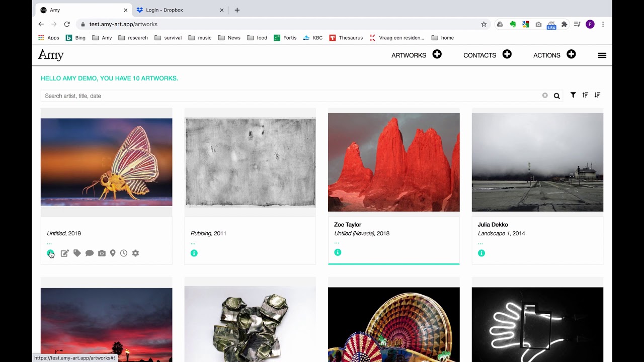The height and width of the screenshot is (362, 644).
Task: Open the ARTWORKS menu
Action: tap(409, 55)
